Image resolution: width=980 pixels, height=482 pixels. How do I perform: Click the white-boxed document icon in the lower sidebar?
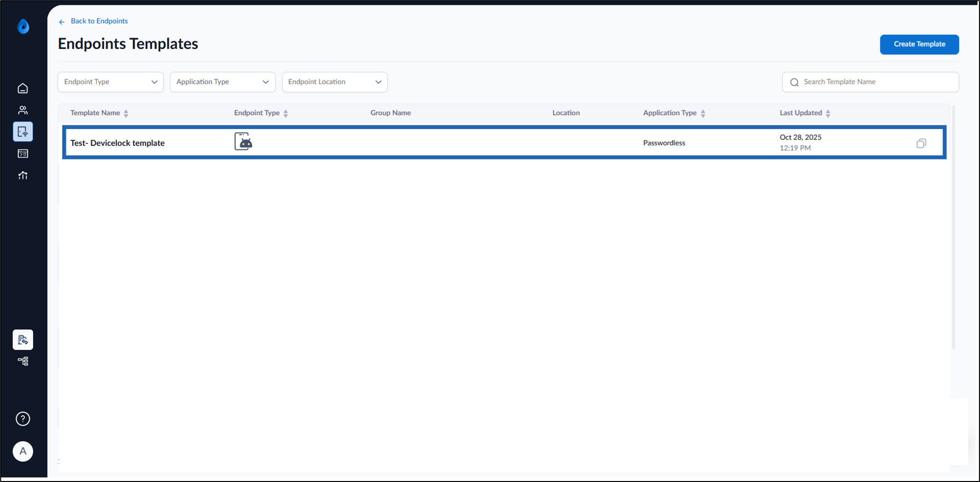pos(23,340)
